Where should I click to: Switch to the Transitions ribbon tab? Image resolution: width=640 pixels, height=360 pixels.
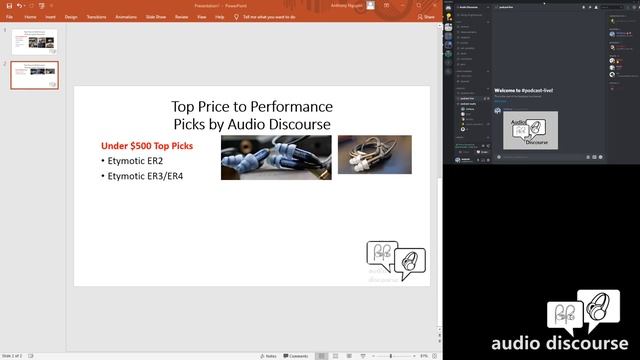[96, 17]
